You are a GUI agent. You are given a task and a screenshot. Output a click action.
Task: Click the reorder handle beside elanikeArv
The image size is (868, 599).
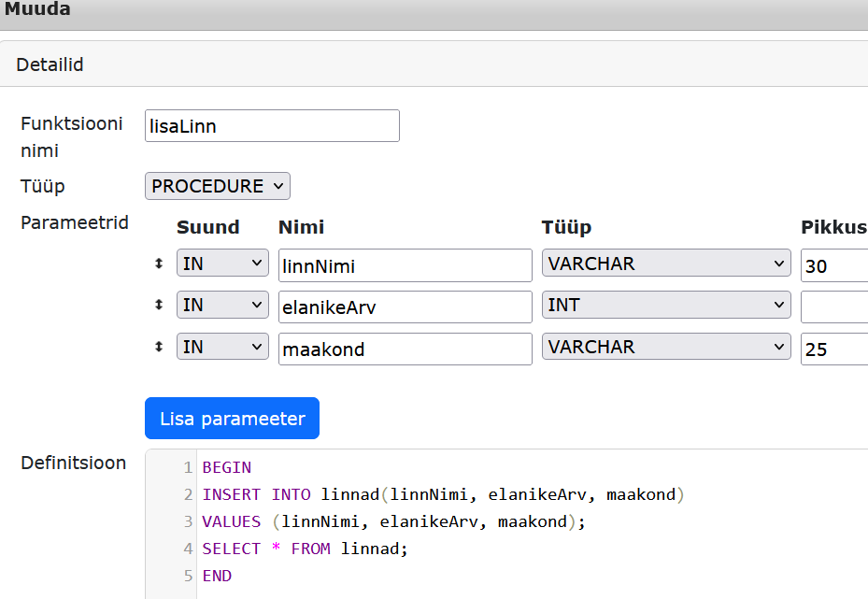159,306
